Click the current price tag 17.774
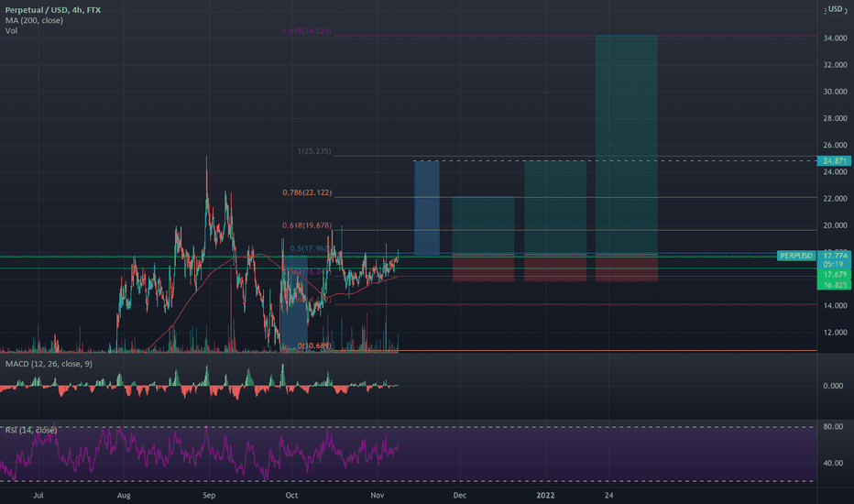854x504 pixels. (835, 256)
